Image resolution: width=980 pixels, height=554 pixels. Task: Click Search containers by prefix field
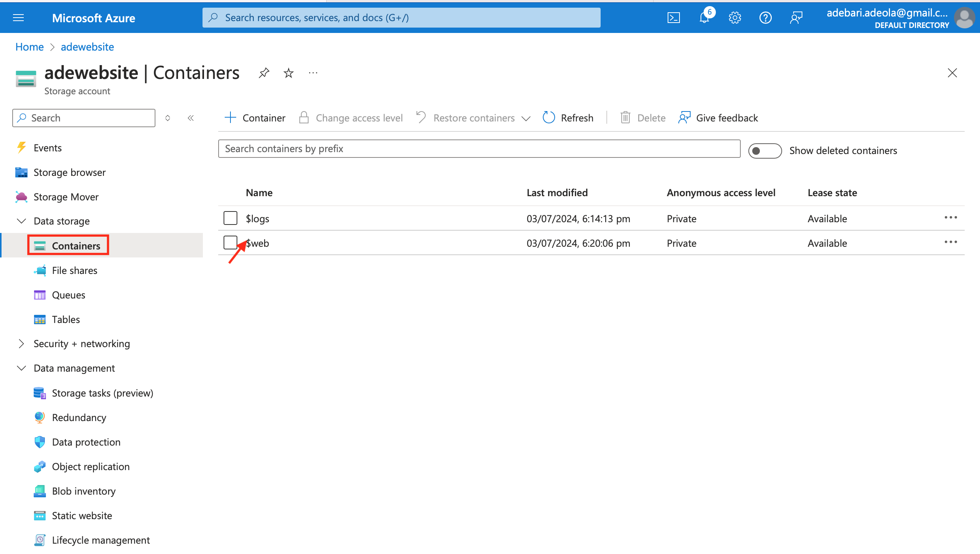click(479, 149)
